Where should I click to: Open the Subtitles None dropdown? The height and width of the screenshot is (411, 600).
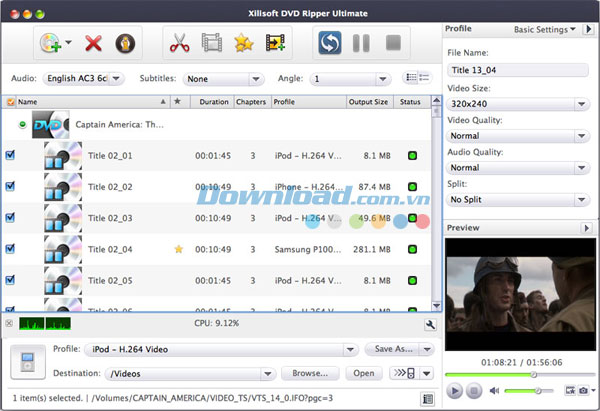(223, 79)
